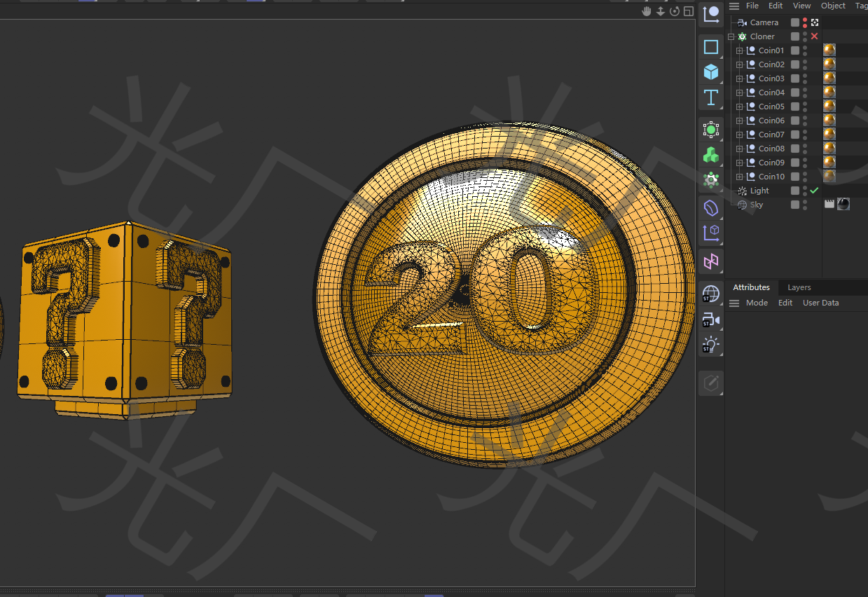Select the pink deformer tool icon
The height and width of the screenshot is (597, 868).
click(x=710, y=261)
